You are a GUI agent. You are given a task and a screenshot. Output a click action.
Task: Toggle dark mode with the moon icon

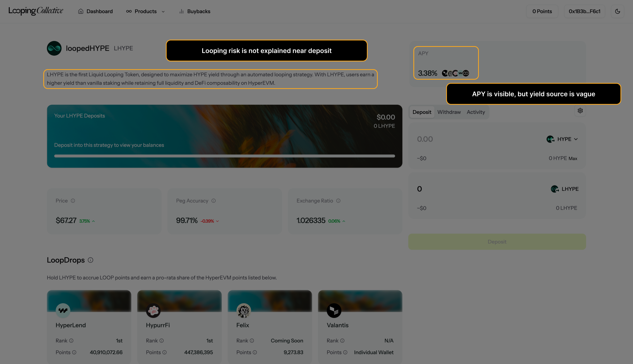pyautogui.click(x=617, y=11)
